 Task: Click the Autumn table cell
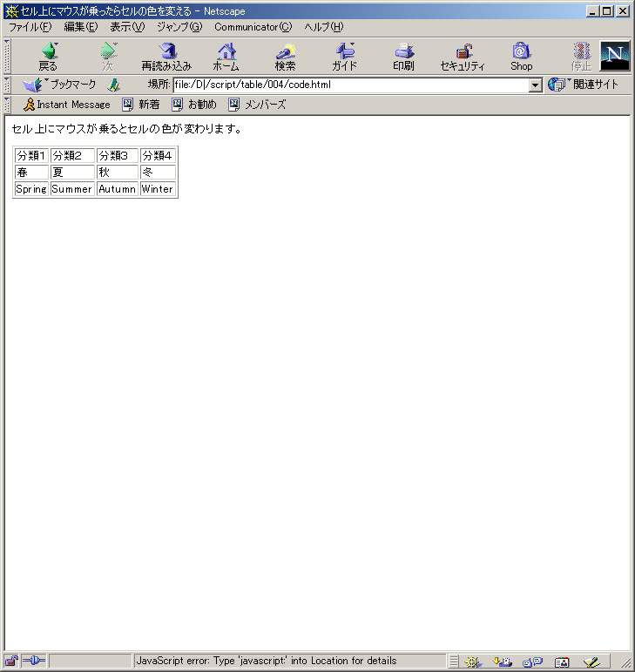tap(118, 189)
